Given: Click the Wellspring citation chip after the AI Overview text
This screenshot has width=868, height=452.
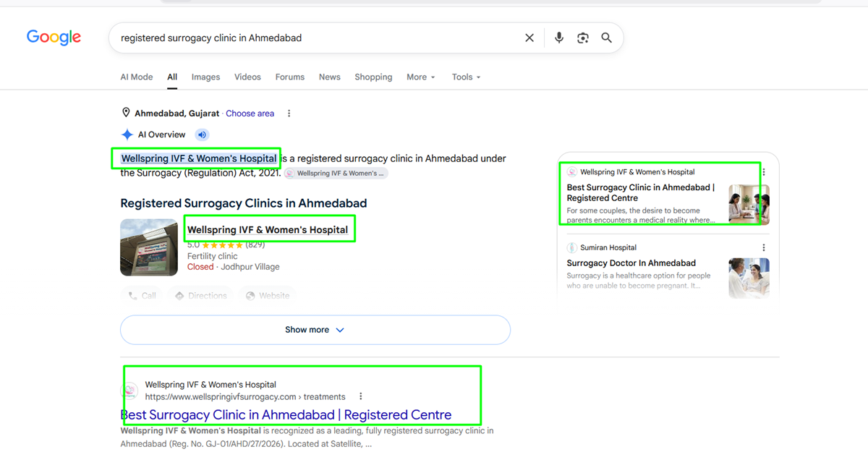Looking at the screenshot, I should (336, 174).
